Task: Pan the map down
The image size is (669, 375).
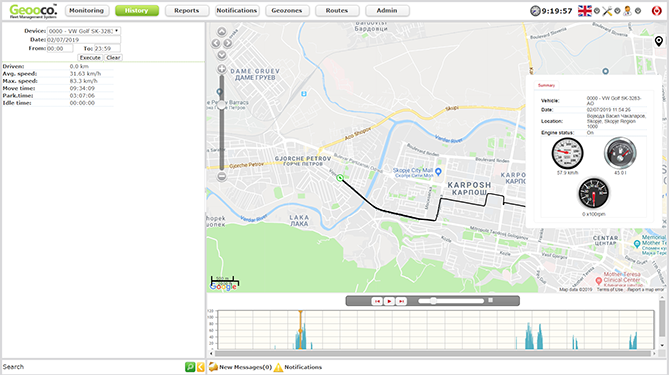Action: point(222,55)
